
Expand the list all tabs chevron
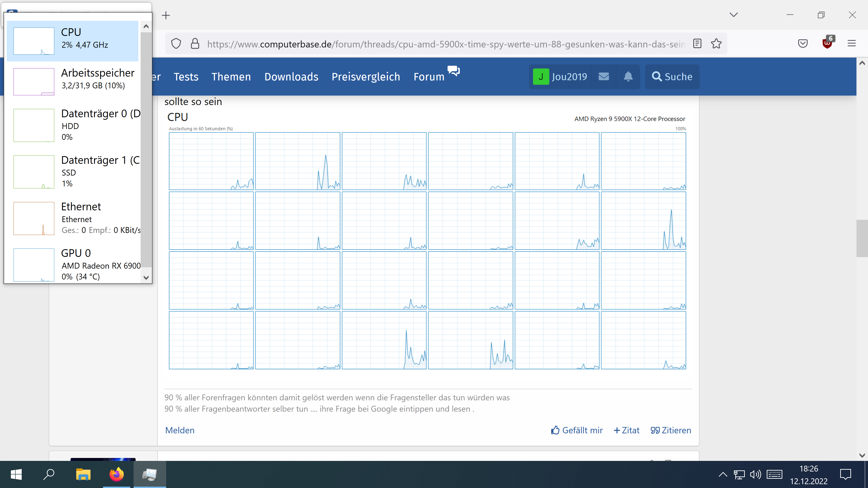734,15
